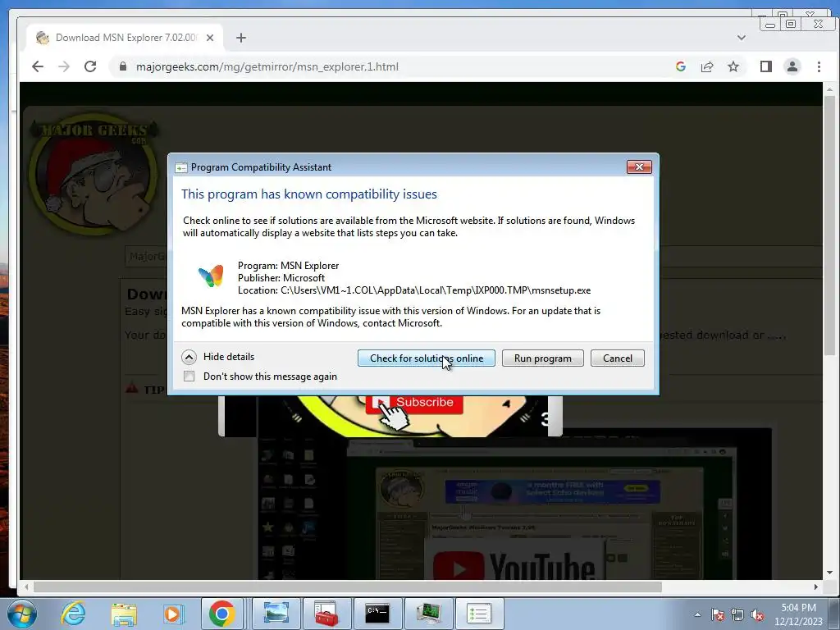Go back using the browser back arrow
Screen dimensions: 840x630
[x=38, y=66]
